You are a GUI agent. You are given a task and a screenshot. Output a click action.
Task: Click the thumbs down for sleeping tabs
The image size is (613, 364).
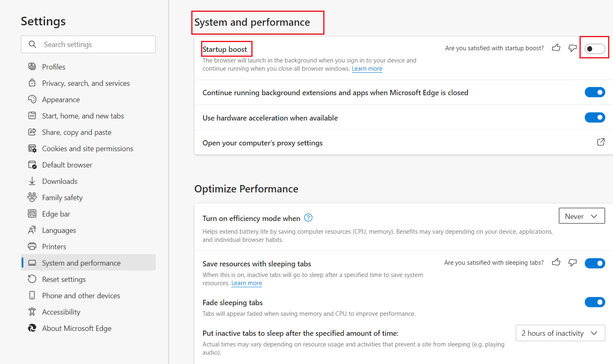573,263
